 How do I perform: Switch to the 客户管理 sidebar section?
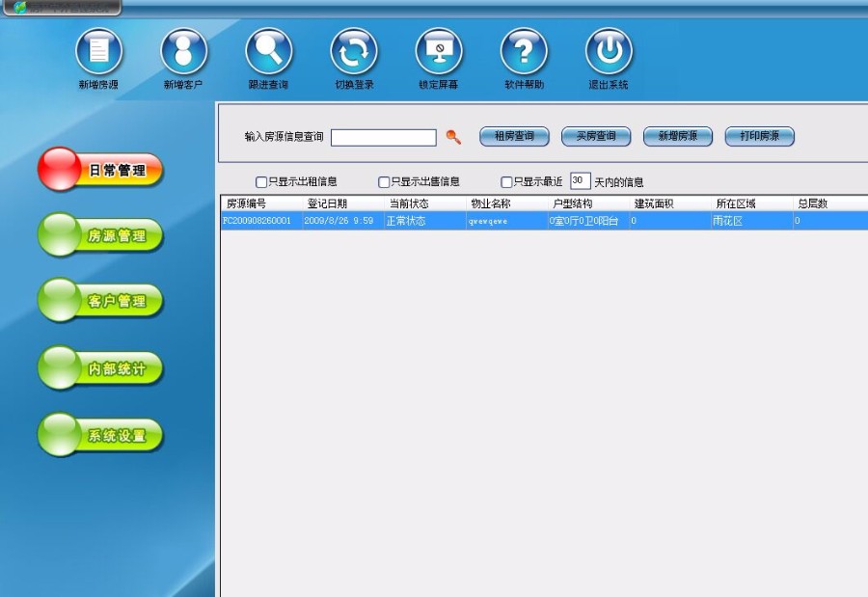click(x=99, y=301)
